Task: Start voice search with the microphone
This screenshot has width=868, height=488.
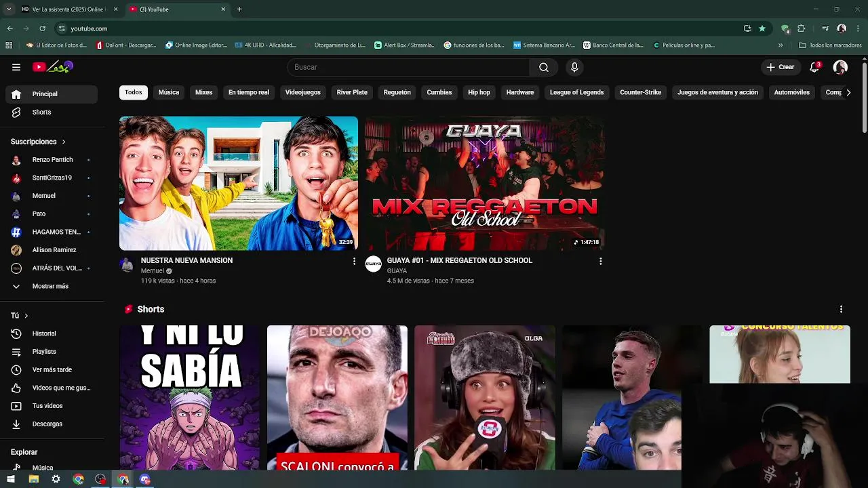Action: 574,67
